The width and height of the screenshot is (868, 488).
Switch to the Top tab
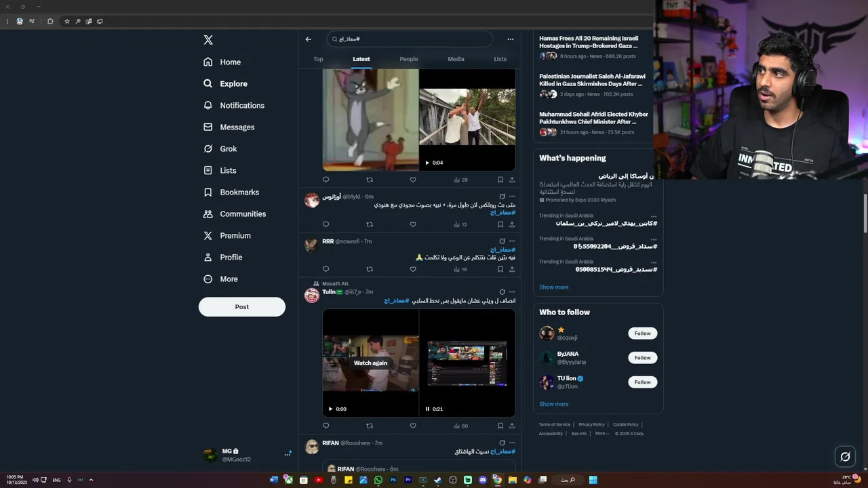[x=318, y=59]
